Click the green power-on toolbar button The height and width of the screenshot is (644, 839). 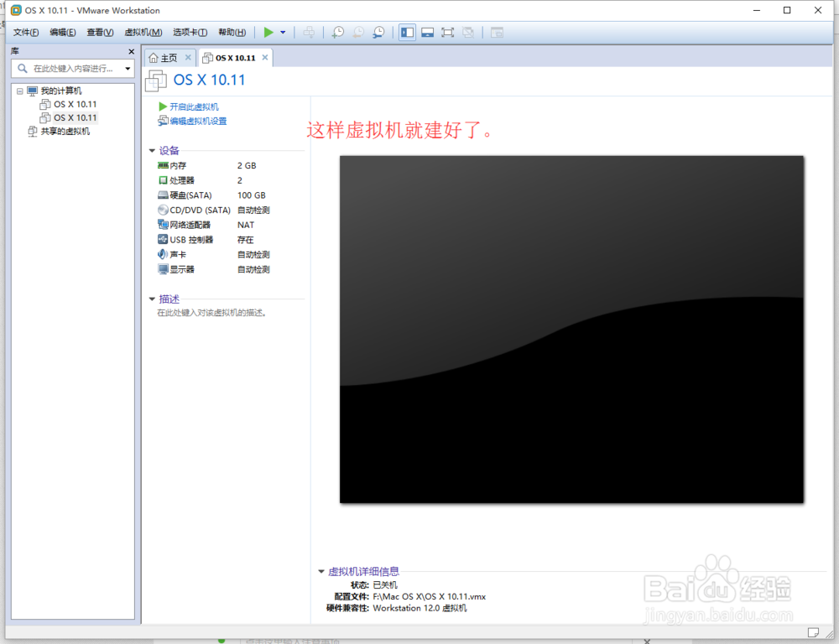coord(268,32)
